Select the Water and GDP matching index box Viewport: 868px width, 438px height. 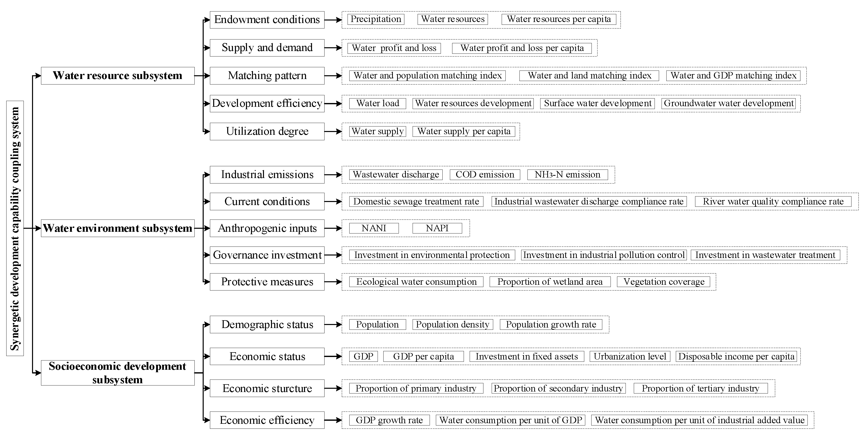coord(733,76)
